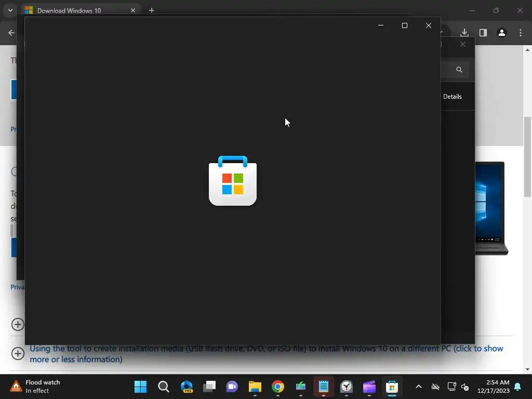Close the rear dark window
This screenshot has width=532, height=399.
[463, 44]
